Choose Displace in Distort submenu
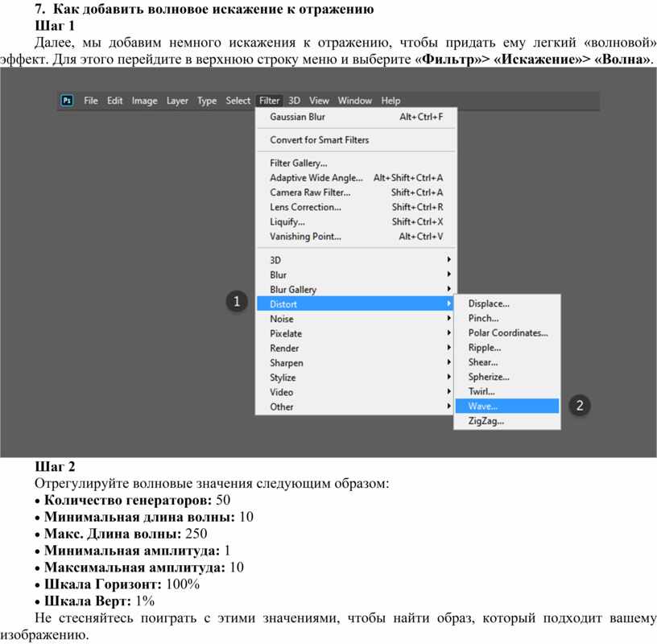 tap(507, 303)
